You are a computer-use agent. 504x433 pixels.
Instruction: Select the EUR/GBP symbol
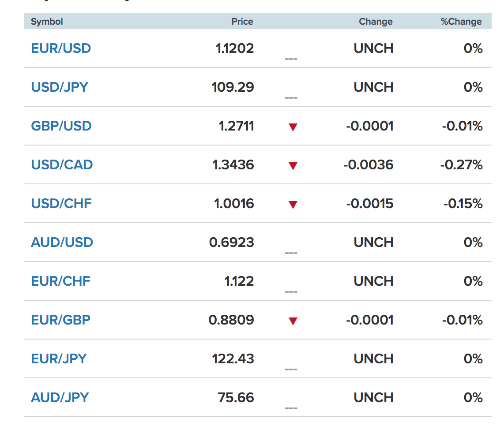[60, 320]
